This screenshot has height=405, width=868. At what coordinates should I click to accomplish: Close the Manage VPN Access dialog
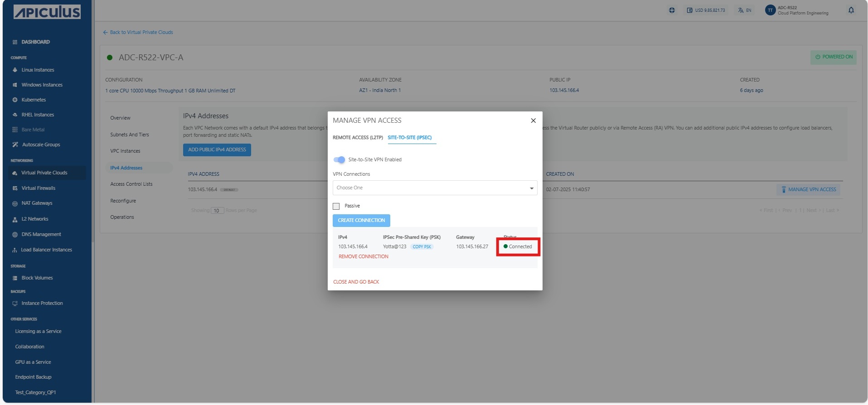point(533,121)
